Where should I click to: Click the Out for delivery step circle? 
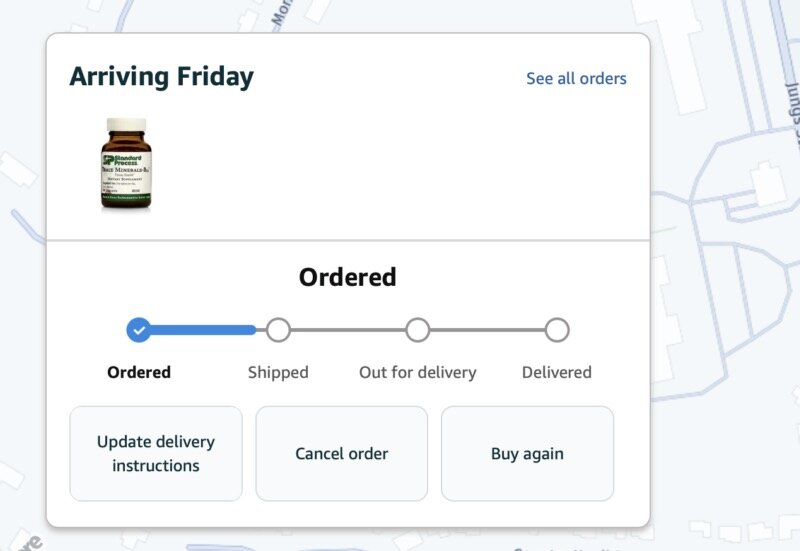[x=417, y=330]
